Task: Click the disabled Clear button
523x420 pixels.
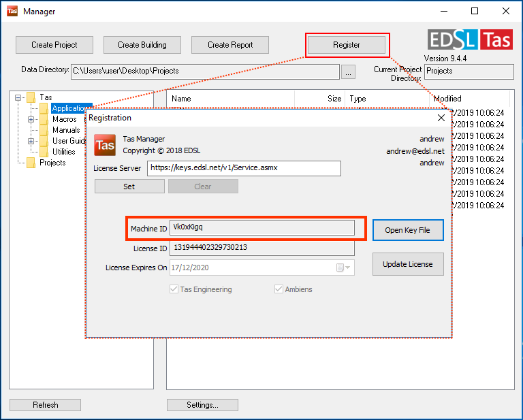Action: coord(203,187)
